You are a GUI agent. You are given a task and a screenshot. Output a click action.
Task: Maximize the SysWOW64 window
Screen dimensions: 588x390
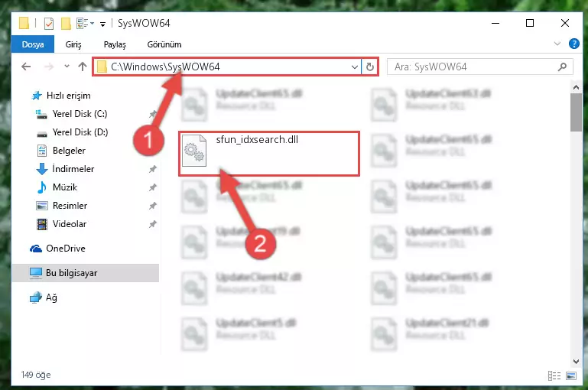click(x=530, y=23)
